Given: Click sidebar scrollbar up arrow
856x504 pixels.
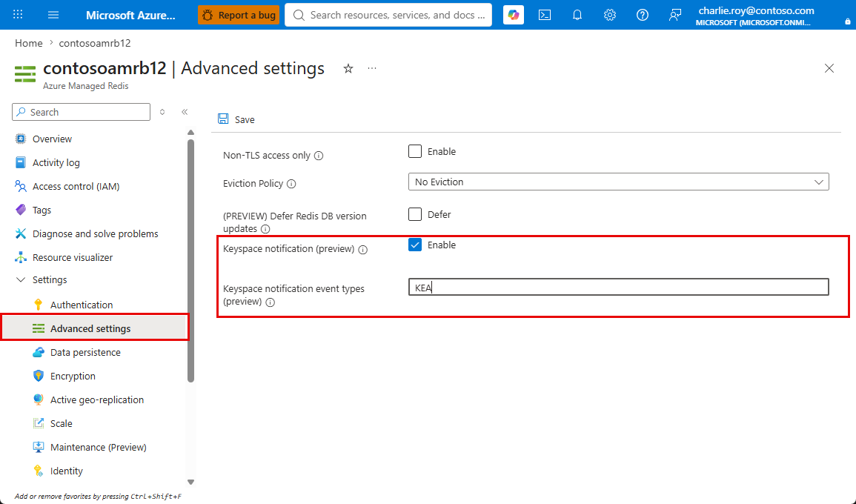Looking at the screenshot, I should pos(190,132).
